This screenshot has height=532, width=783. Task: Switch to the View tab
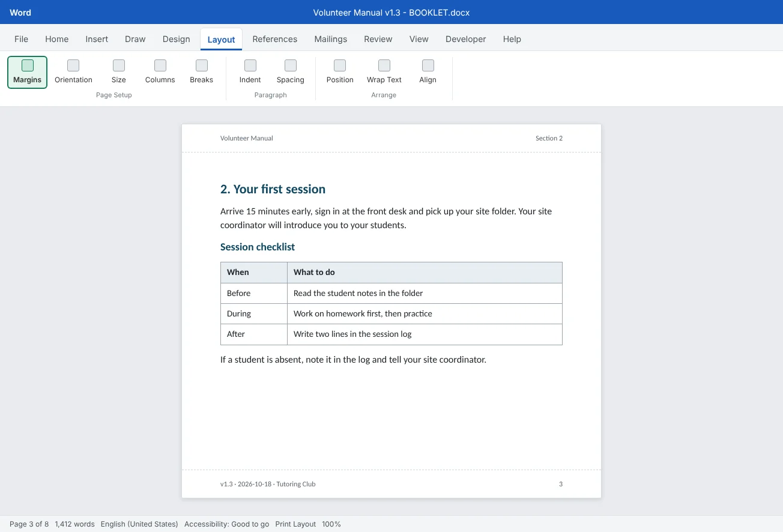pyautogui.click(x=419, y=39)
